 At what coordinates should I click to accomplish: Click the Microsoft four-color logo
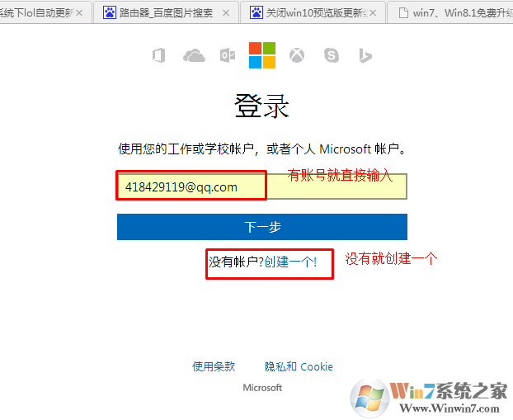click(262, 55)
